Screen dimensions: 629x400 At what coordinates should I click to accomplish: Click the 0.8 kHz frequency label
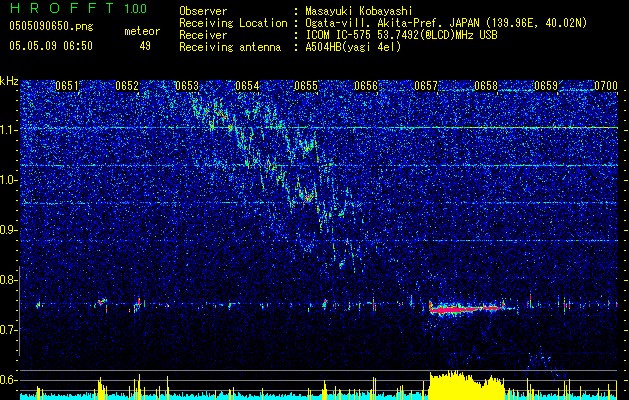pyautogui.click(x=8, y=280)
